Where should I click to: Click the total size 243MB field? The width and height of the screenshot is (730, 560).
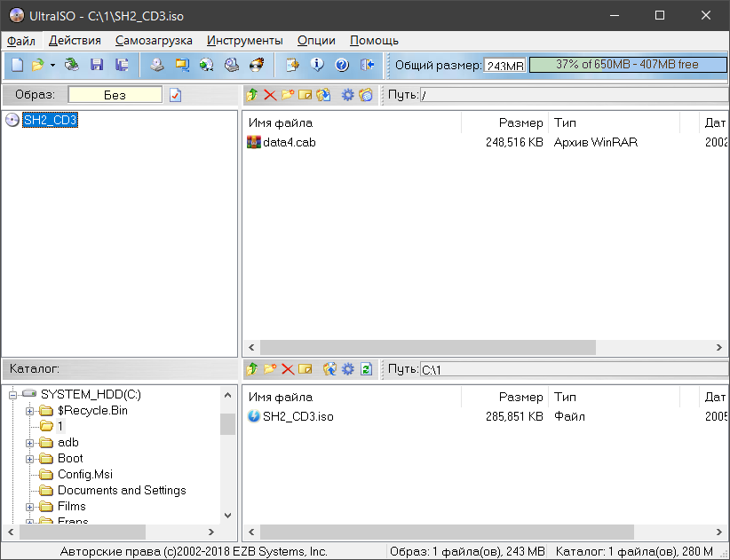point(504,65)
